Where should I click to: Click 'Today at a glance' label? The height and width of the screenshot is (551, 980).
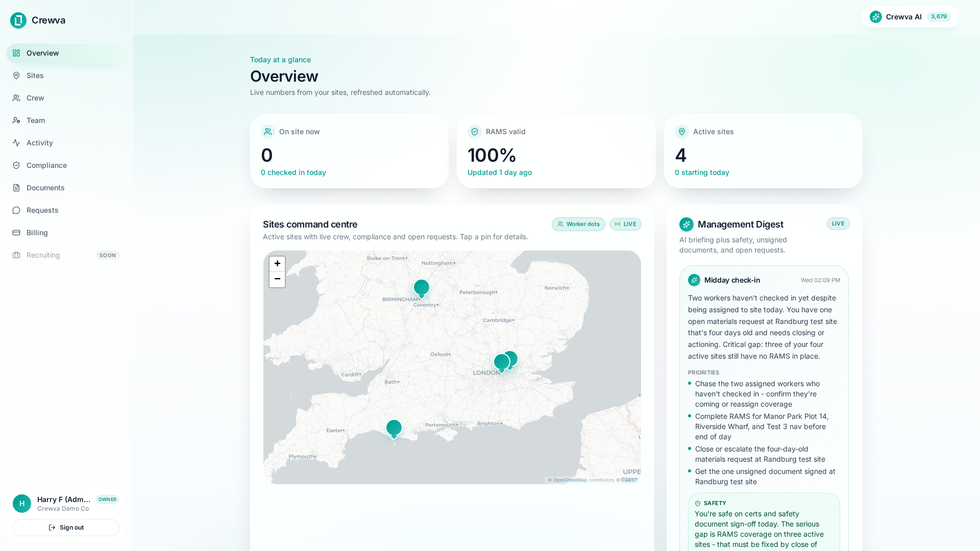[x=280, y=60]
